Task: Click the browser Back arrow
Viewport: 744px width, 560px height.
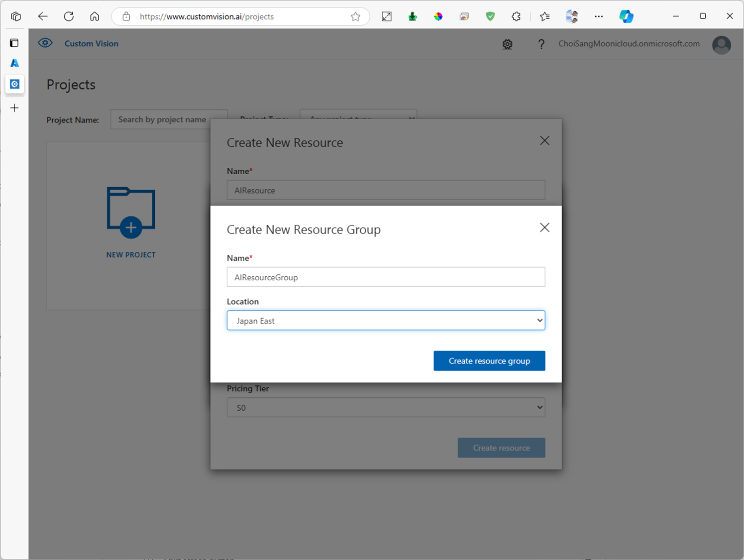Action: click(43, 16)
